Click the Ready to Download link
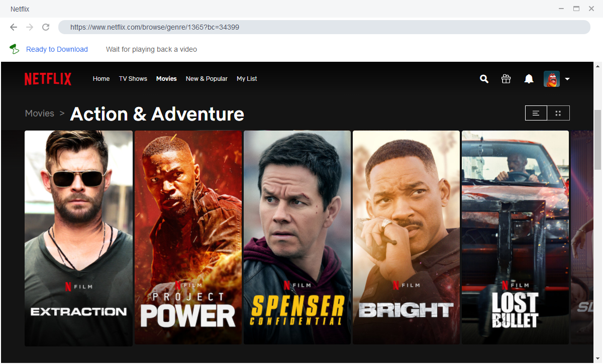603x364 pixels. coord(57,49)
